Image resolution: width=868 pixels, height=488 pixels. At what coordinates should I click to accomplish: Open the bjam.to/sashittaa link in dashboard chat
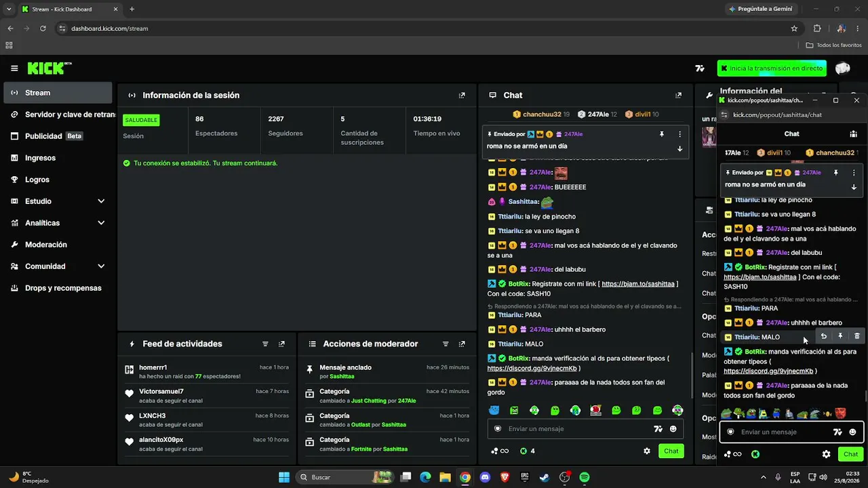click(638, 284)
